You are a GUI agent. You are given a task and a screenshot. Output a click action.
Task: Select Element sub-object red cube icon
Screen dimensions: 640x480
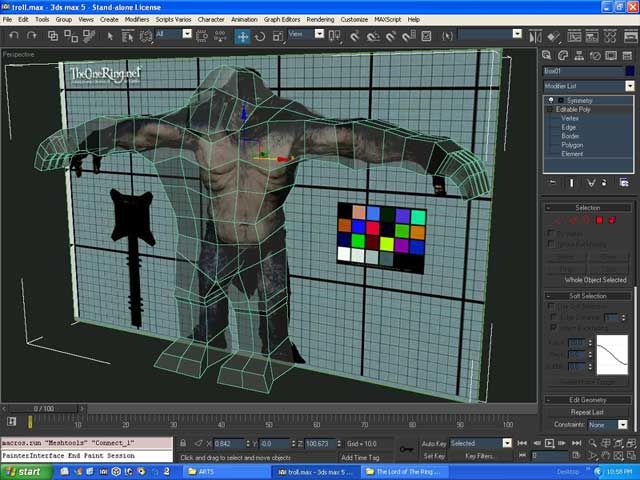(612, 220)
